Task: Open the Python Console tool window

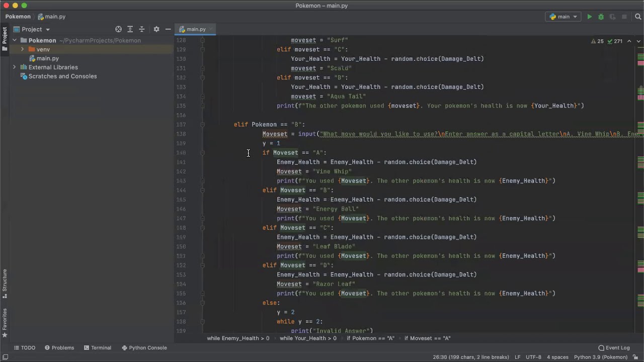Action: pyautogui.click(x=144, y=347)
